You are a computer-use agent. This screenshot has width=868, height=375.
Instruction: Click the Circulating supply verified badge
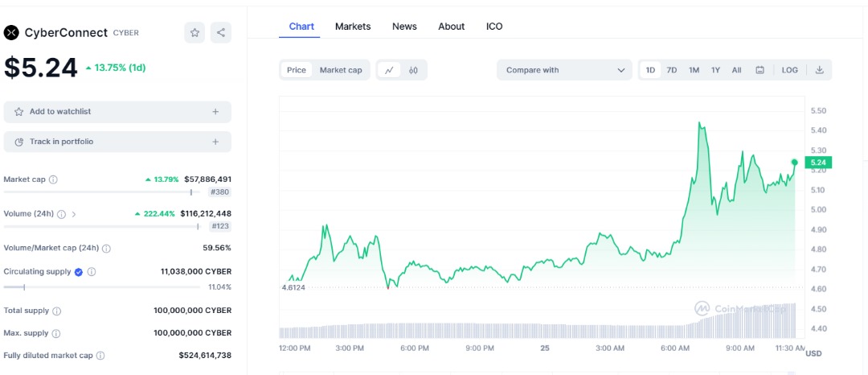79,272
